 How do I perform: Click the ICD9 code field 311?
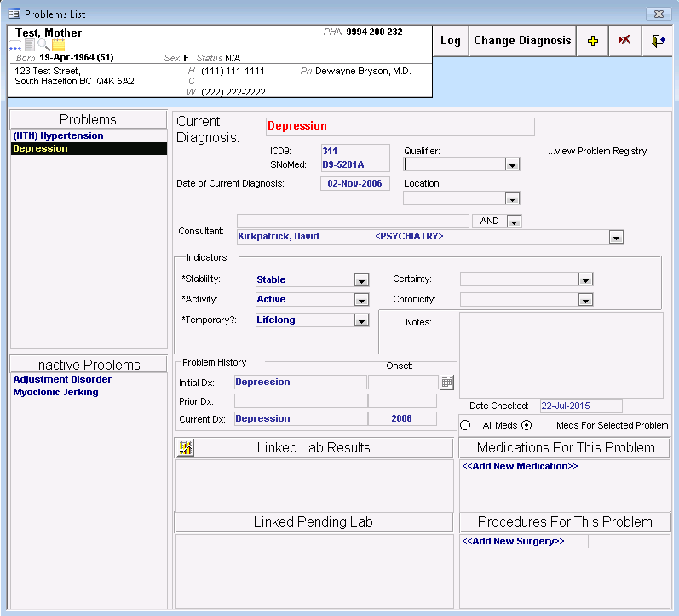click(355, 151)
